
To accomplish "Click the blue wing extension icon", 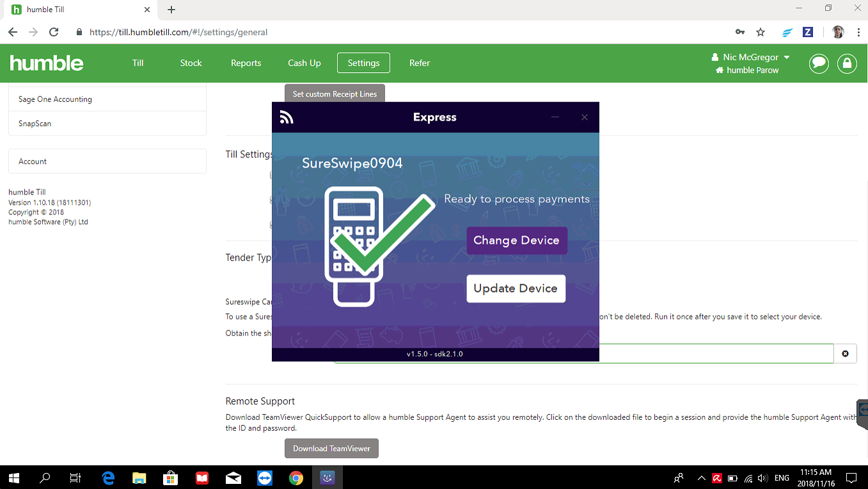I will coord(787,32).
